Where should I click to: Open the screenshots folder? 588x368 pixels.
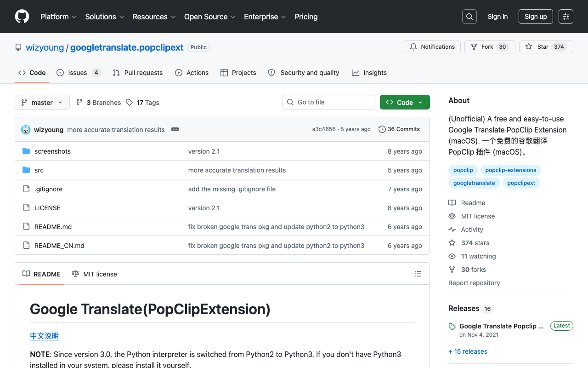point(52,151)
